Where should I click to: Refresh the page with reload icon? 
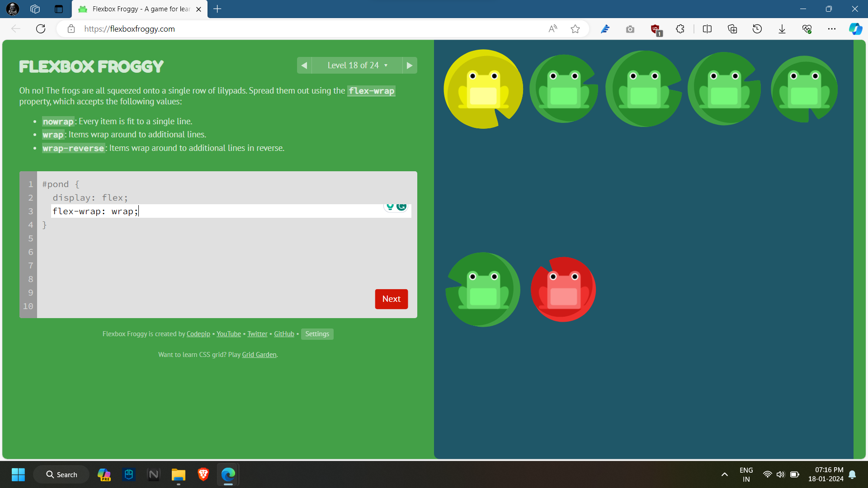41,29
